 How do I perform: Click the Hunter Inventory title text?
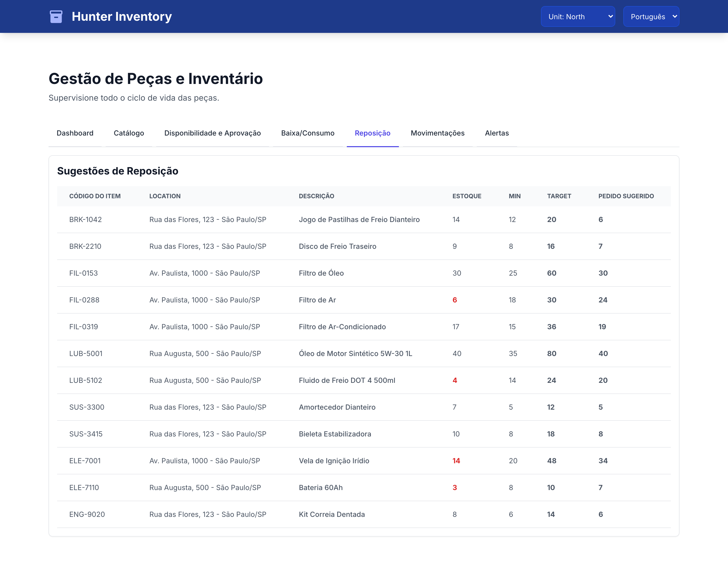(122, 16)
